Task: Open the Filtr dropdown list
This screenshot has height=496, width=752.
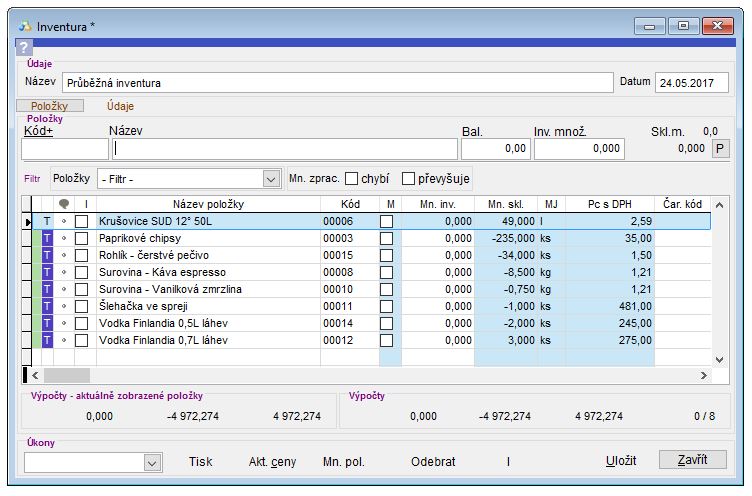Action: 270,178
